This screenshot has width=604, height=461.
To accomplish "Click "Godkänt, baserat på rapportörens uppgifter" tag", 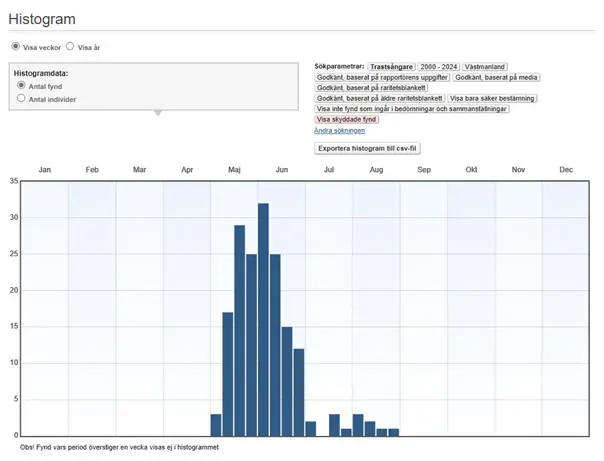I will pos(382,77).
